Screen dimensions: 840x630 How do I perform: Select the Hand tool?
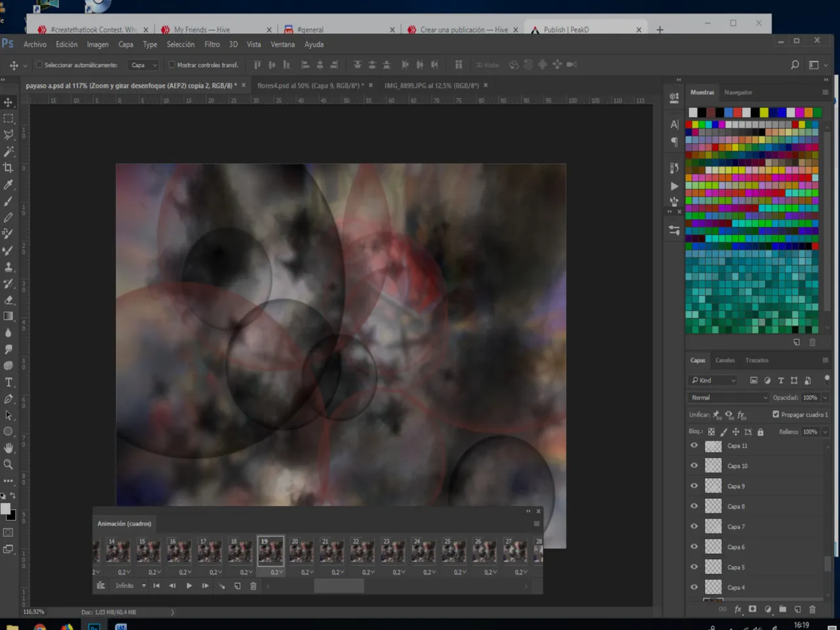coord(9,448)
